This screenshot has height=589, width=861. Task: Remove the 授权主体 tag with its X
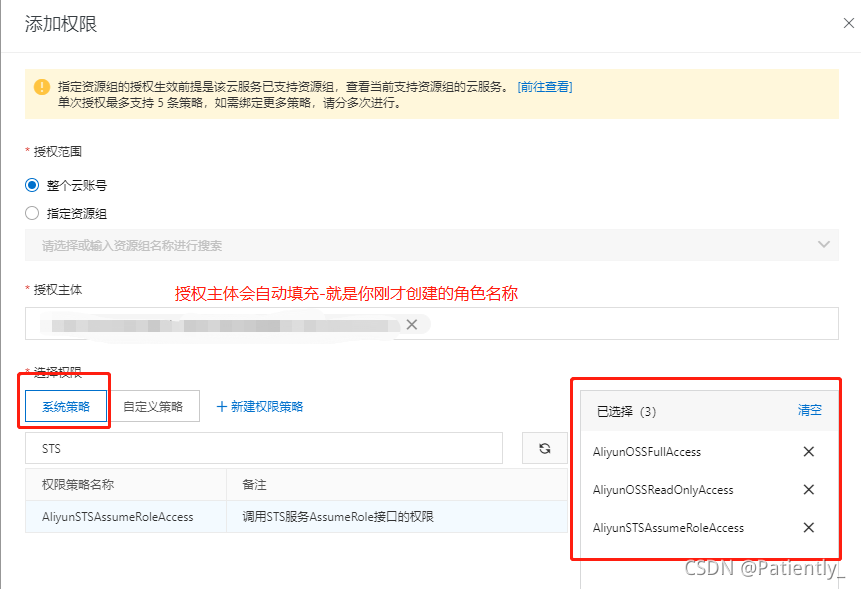pyautogui.click(x=411, y=324)
